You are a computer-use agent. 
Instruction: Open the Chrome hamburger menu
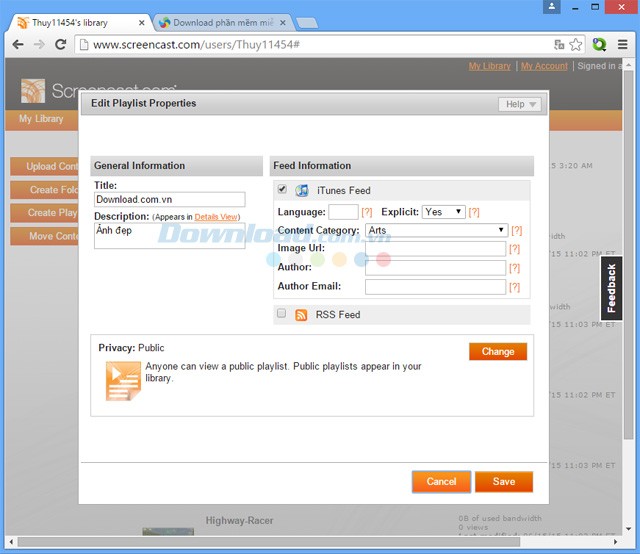tap(622, 44)
